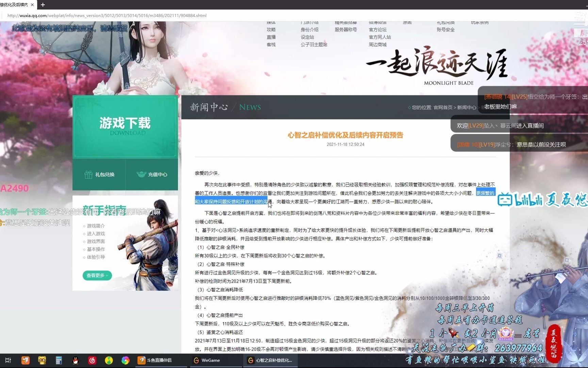The height and width of the screenshot is (368, 588).
Task: Open 服务器称号 in top navigation
Action: (x=346, y=30)
